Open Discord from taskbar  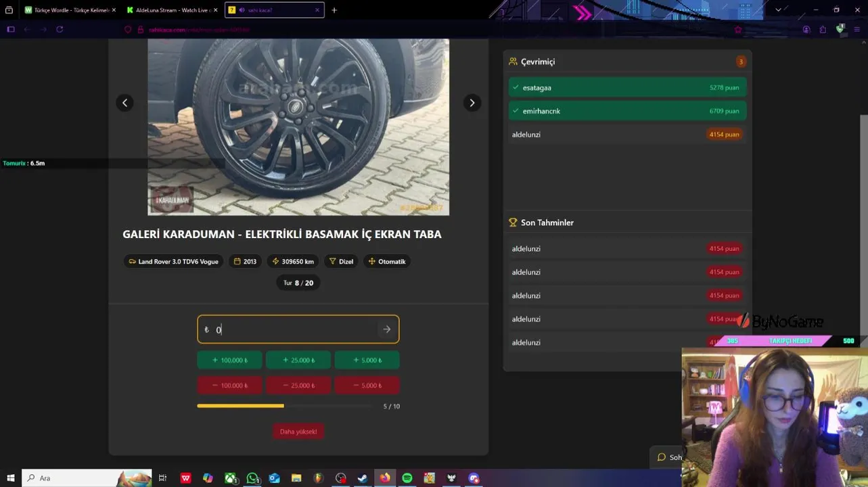(474, 478)
